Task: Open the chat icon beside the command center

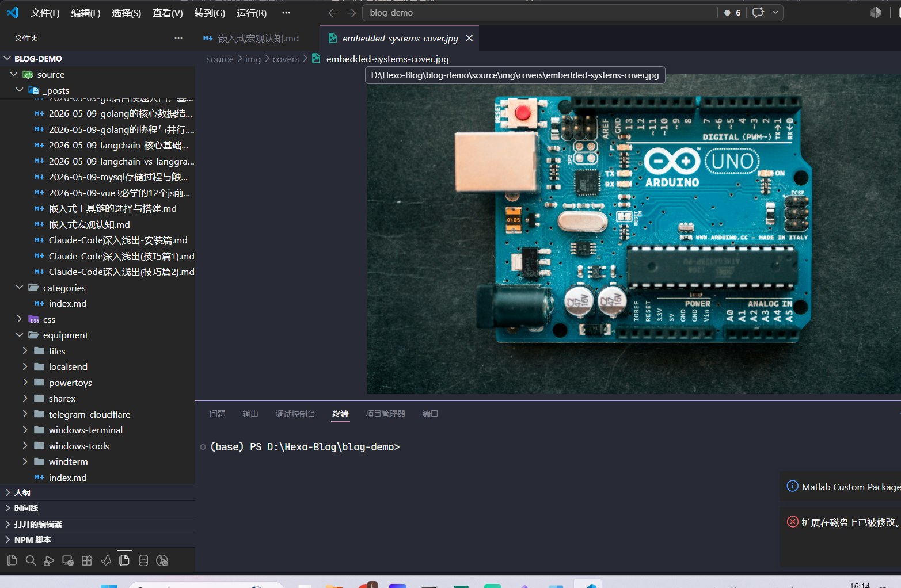Action: pyautogui.click(x=758, y=13)
